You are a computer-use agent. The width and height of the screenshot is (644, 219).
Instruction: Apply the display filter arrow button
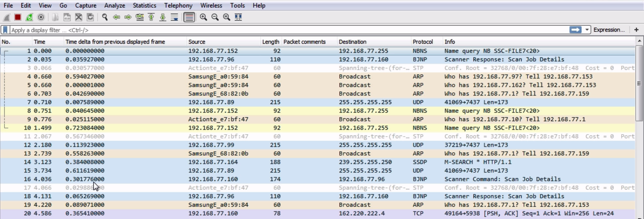point(575,30)
